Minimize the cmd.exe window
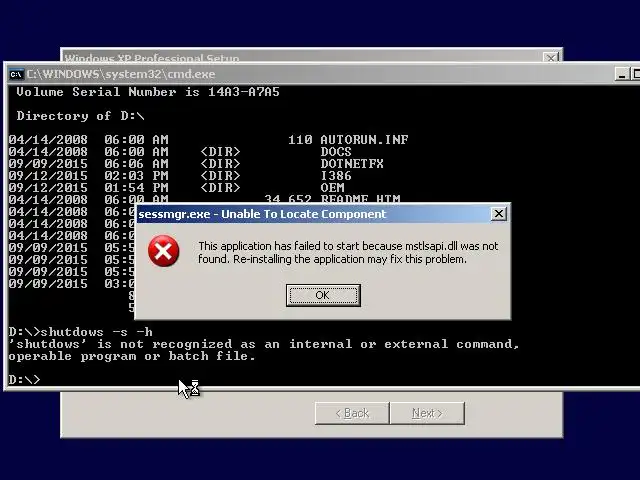The width and height of the screenshot is (640, 480). pos(622,74)
